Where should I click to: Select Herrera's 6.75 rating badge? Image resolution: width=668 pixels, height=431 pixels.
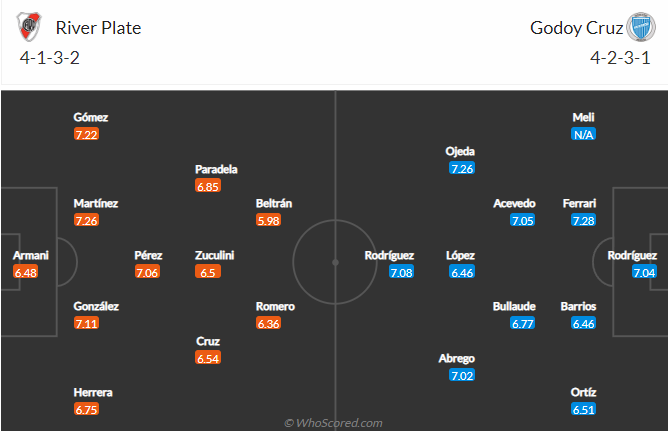coord(86,409)
